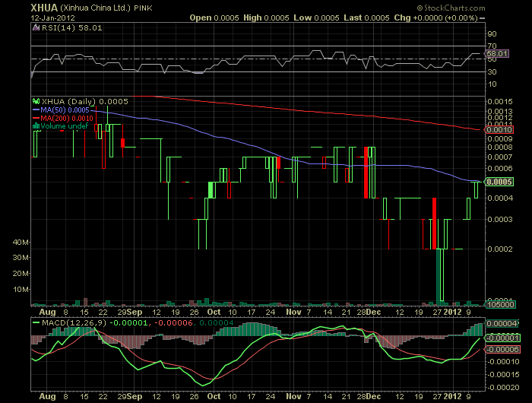The image size is (532, 403).
Task: Click the 0.0008 price axis label
Action: (x=500, y=147)
